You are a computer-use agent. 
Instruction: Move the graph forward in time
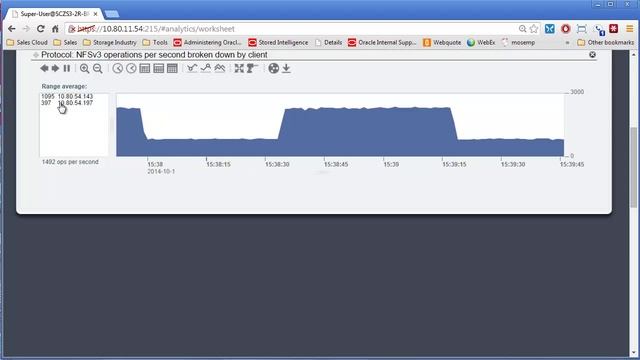[x=55, y=69]
